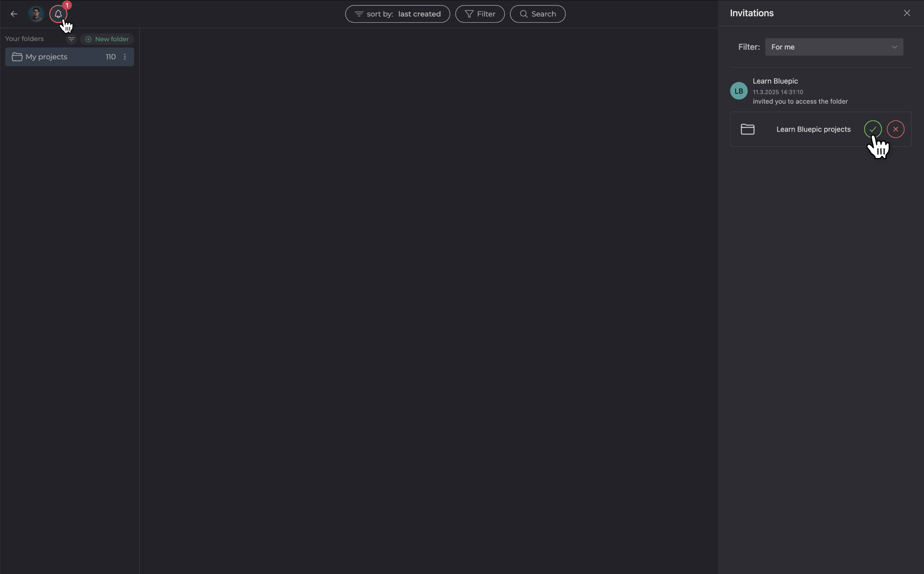Open the My projects folder

69,57
